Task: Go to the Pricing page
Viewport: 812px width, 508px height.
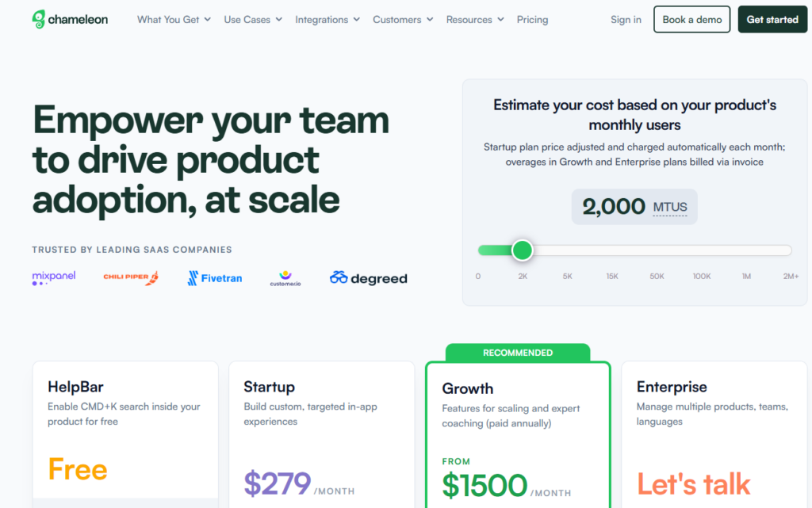Action: 532,20
